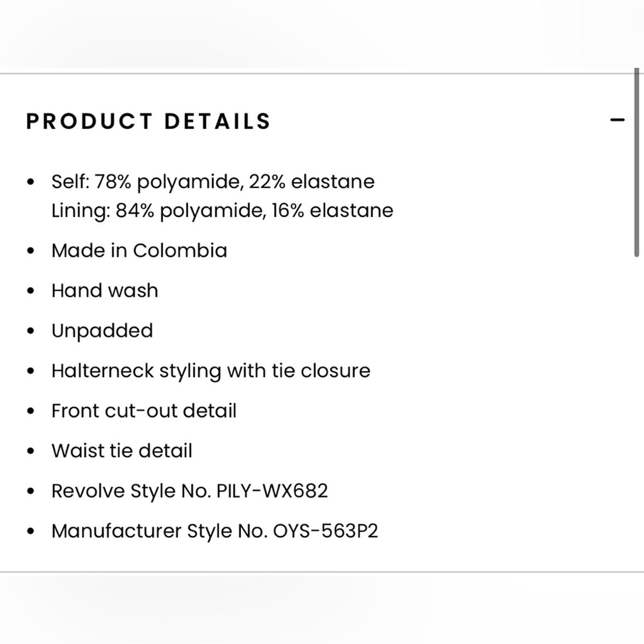Click the vertical scrollbar thumb

636,162
